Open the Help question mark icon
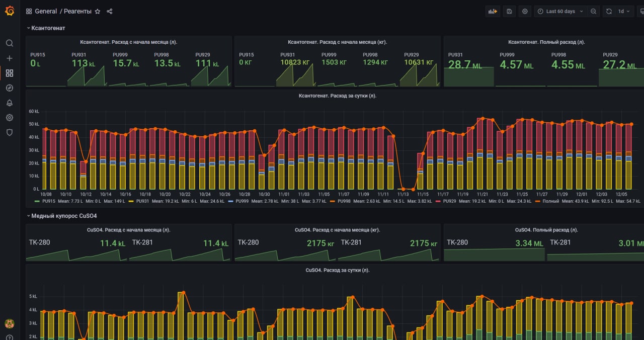The height and width of the screenshot is (340, 644). 9,337
